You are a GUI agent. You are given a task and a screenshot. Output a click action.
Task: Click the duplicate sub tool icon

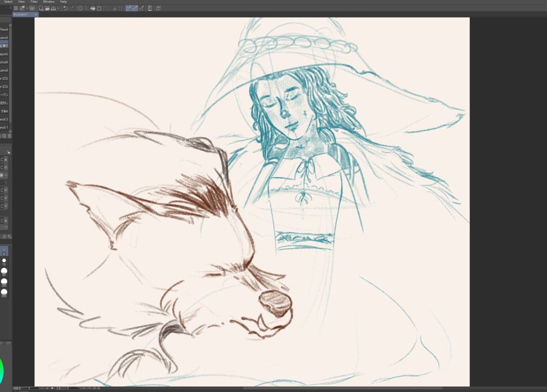(x=4, y=136)
